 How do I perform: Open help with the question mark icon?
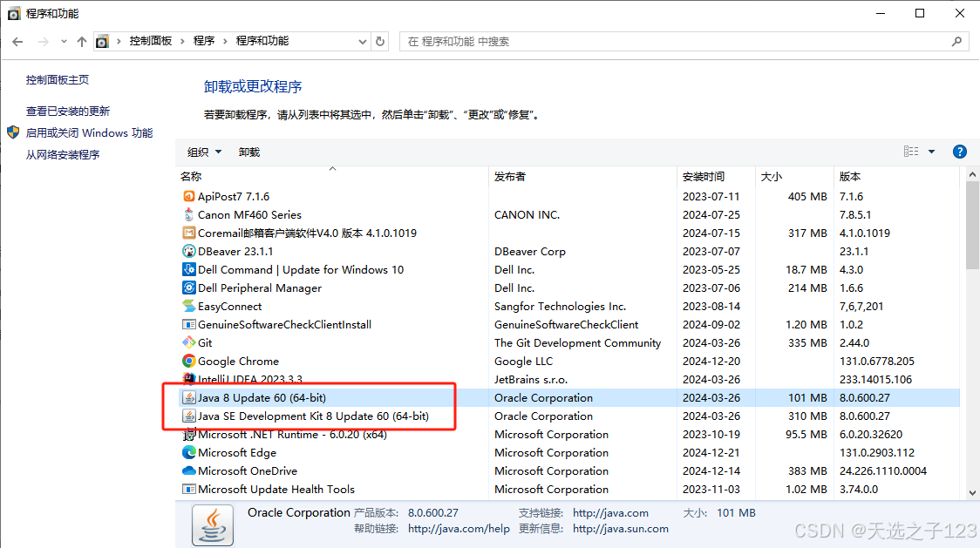pos(959,152)
